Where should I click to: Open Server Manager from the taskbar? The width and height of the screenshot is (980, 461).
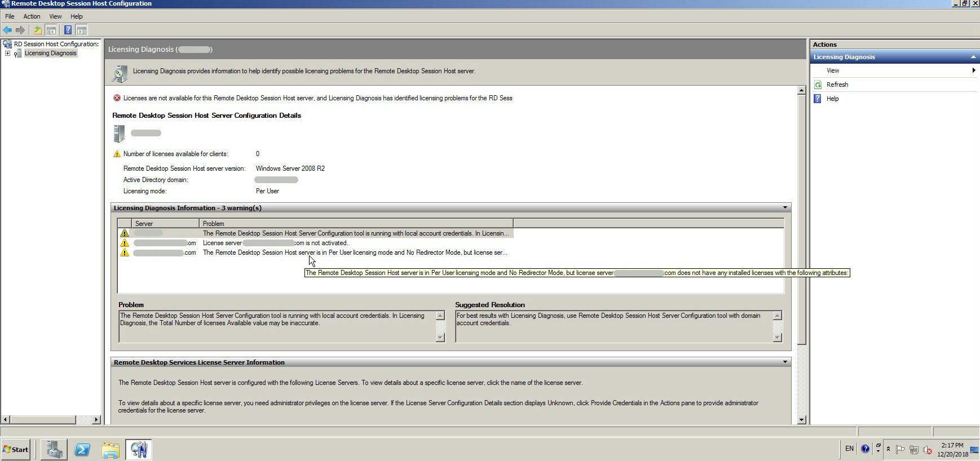click(54, 449)
